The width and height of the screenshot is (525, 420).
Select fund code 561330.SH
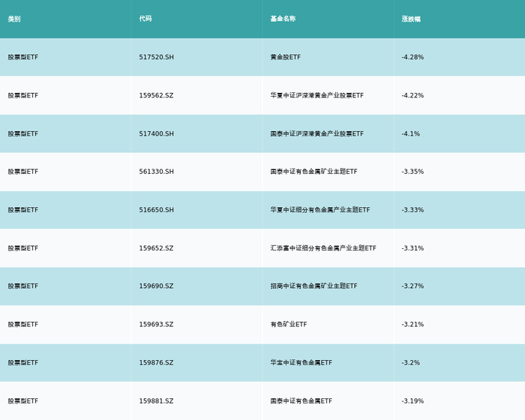tap(156, 172)
